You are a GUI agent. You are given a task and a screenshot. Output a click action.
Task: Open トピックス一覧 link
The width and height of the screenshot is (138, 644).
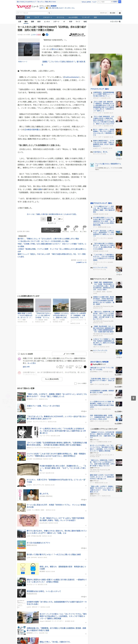[115, 21]
